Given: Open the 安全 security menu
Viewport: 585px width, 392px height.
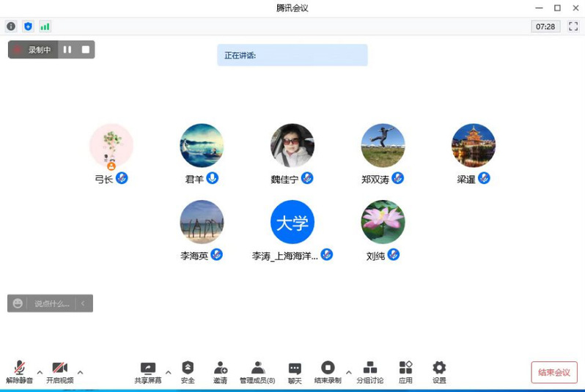Looking at the screenshot, I should (x=188, y=372).
